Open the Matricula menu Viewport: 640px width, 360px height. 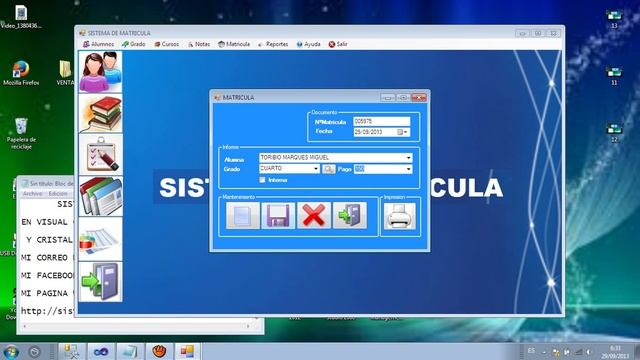coord(234,44)
